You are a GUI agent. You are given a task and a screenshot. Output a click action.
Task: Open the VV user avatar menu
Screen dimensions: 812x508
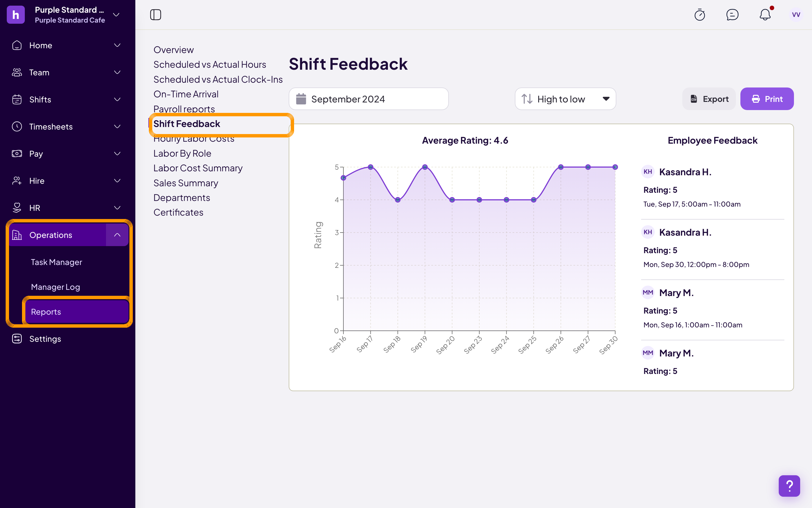tap(796, 15)
